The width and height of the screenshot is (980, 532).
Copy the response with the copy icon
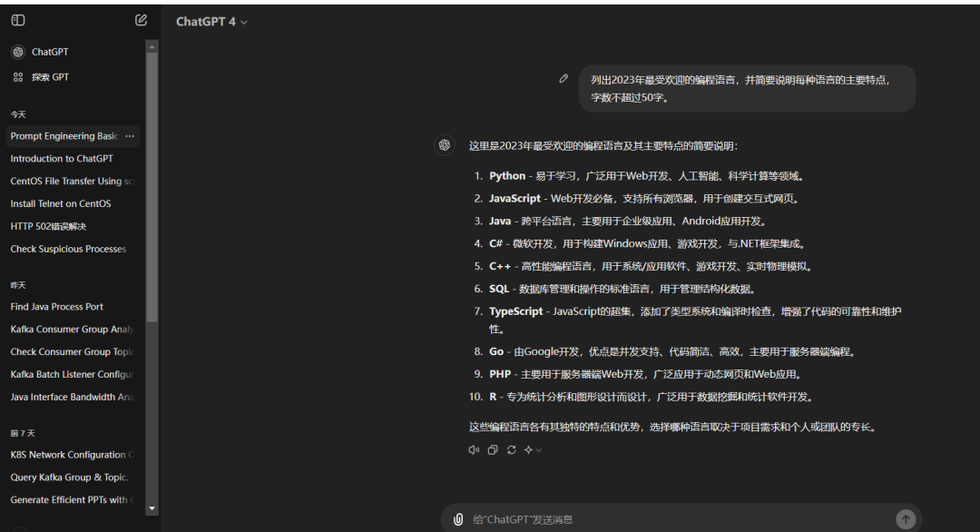point(493,450)
